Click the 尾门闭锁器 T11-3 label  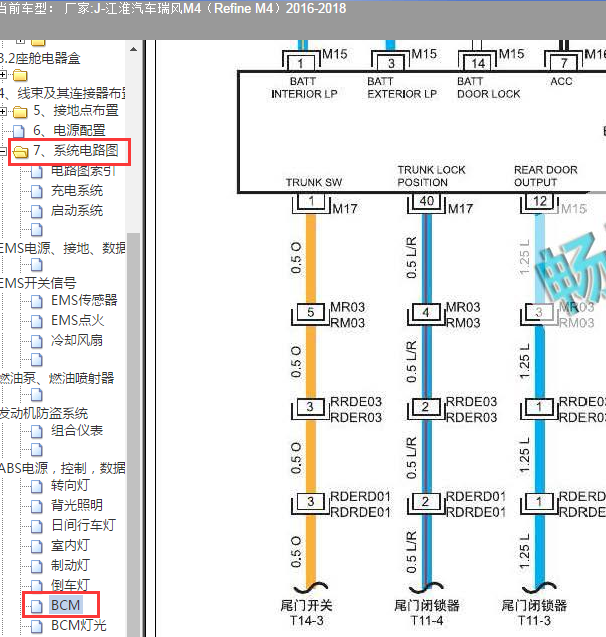point(534,613)
